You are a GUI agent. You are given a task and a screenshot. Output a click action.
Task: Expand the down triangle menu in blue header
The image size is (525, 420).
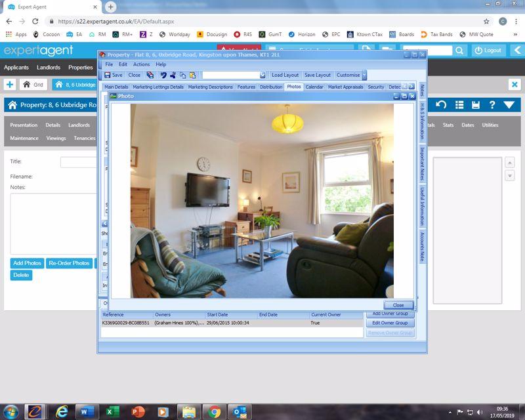(509, 105)
